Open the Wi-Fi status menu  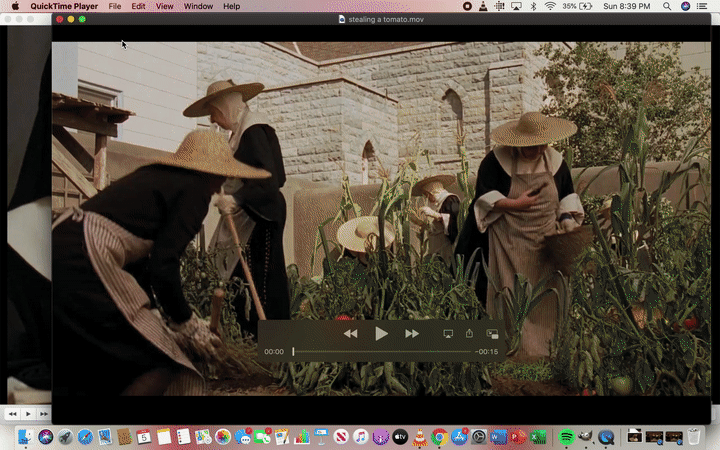coord(550,6)
